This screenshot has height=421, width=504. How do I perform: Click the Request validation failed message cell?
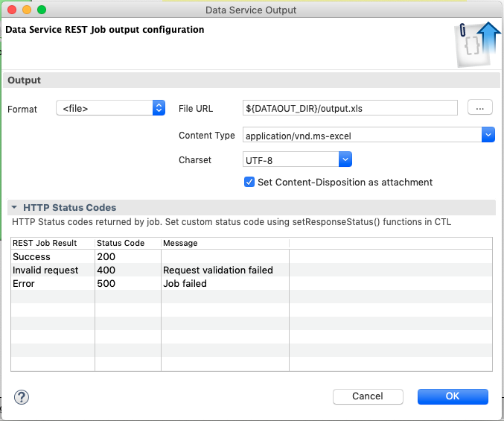tap(217, 270)
